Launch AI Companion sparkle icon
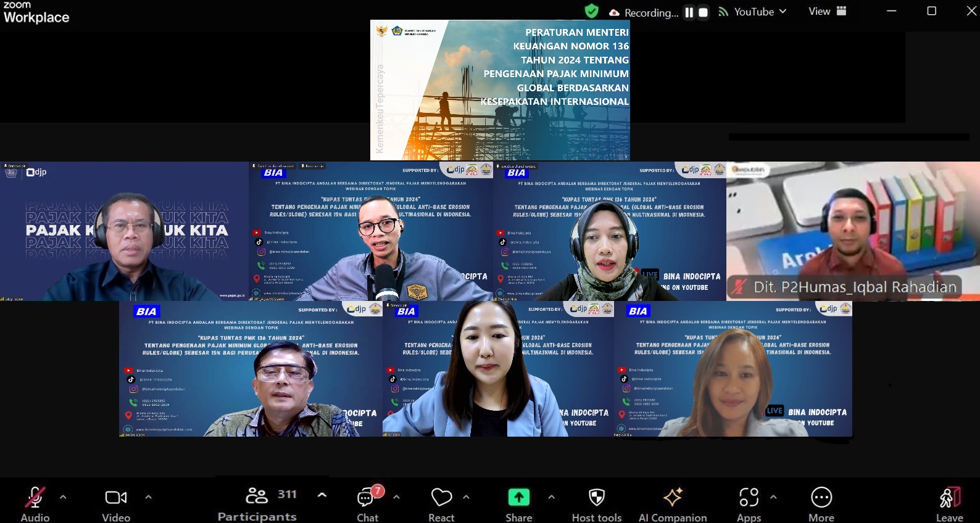This screenshot has width=980, height=523. [x=673, y=497]
